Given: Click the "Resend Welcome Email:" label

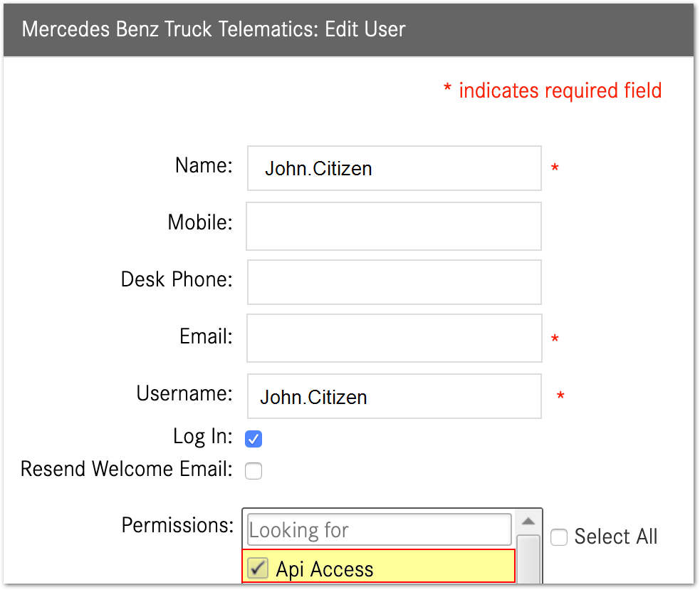Looking at the screenshot, I should coord(127,469).
